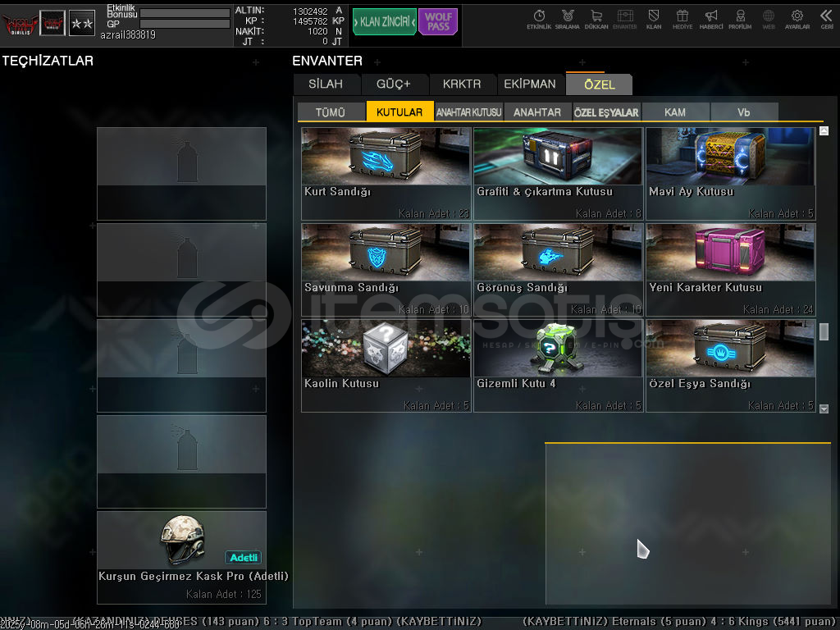Click inventory scroll up arrow
This screenshot has height=630, width=840.
coord(824,130)
